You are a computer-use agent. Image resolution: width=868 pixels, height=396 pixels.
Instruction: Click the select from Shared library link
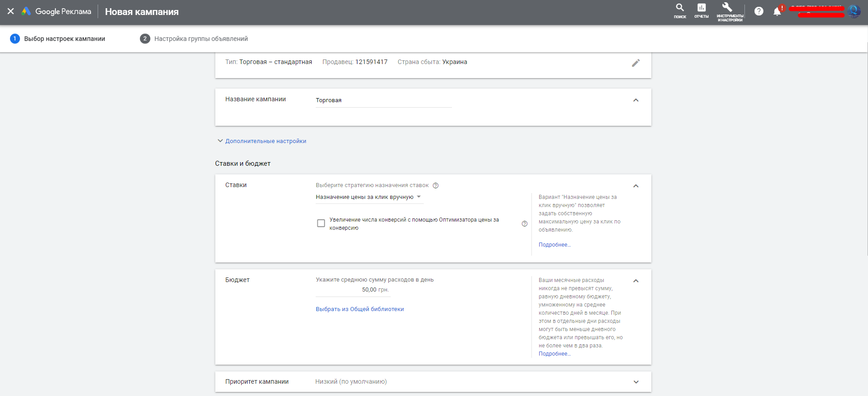point(360,309)
